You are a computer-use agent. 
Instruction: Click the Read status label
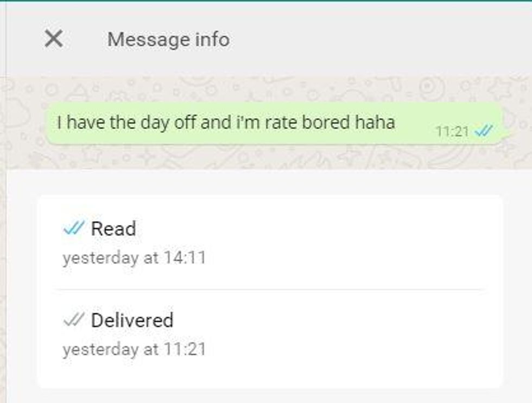[x=113, y=228]
